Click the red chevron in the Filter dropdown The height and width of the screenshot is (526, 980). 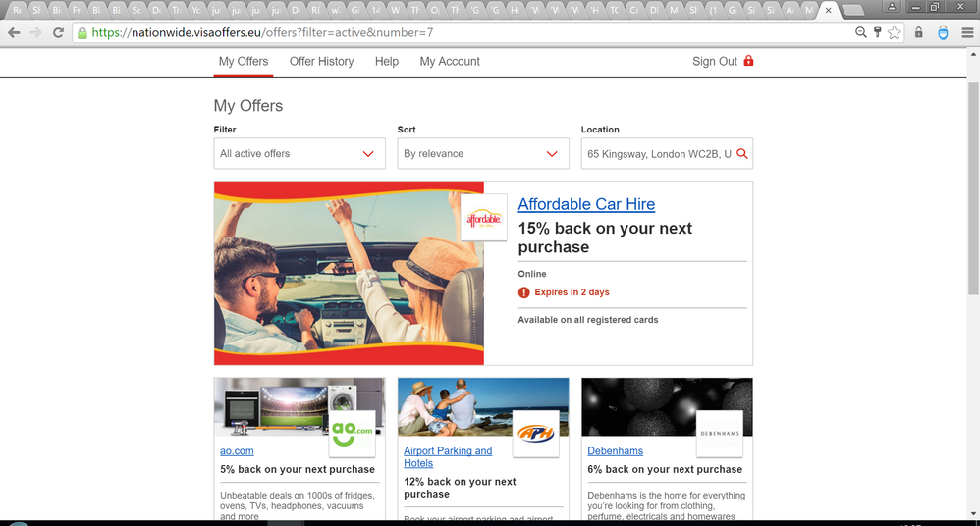[x=368, y=154]
